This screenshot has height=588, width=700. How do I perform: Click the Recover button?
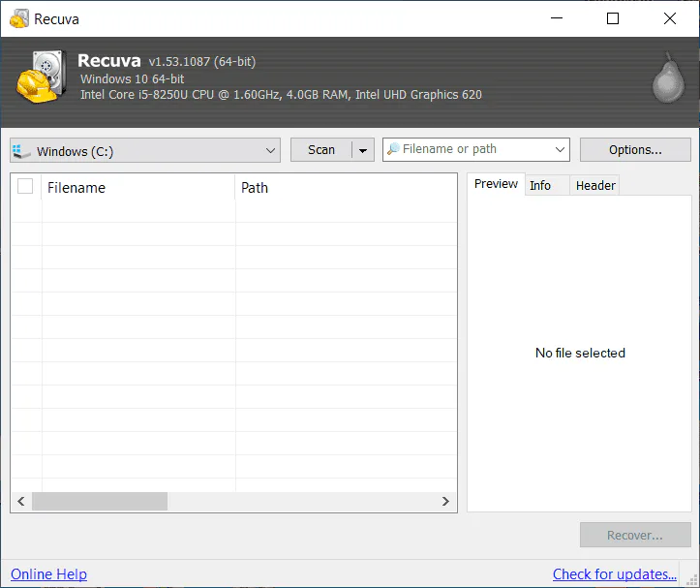pos(635,535)
